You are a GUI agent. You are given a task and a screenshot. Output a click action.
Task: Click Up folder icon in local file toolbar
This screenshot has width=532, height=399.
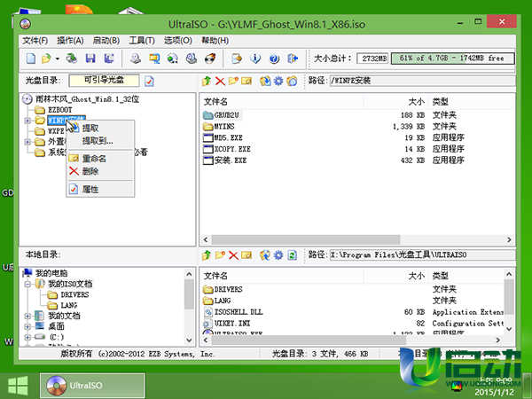point(207,254)
